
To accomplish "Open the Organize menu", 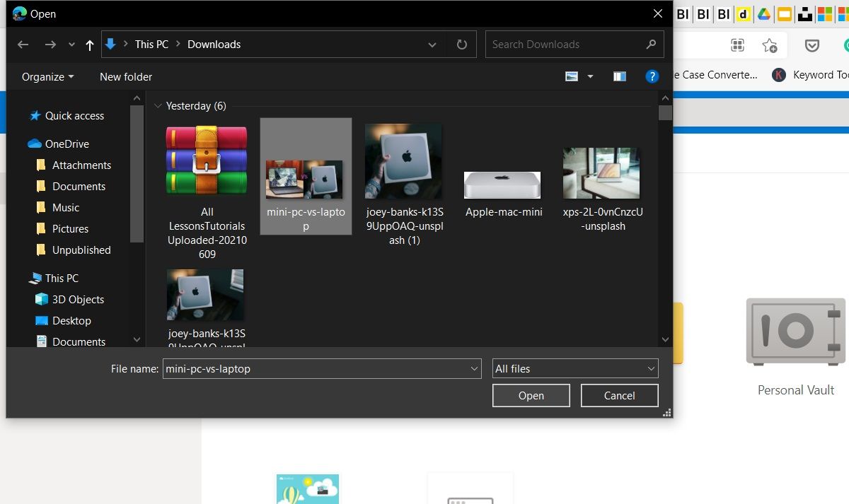I will (x=47, y=76).
